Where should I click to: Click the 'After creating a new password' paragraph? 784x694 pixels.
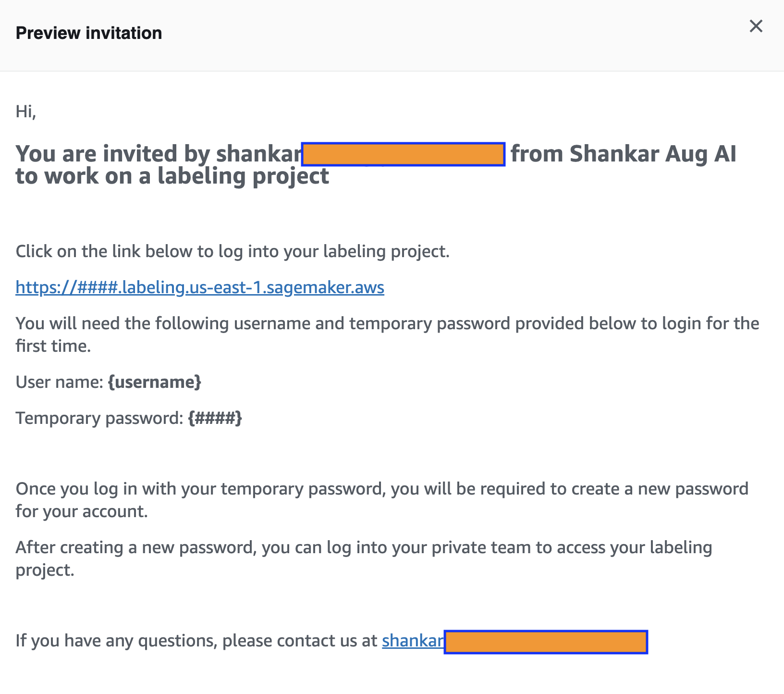tap(364, 548)
